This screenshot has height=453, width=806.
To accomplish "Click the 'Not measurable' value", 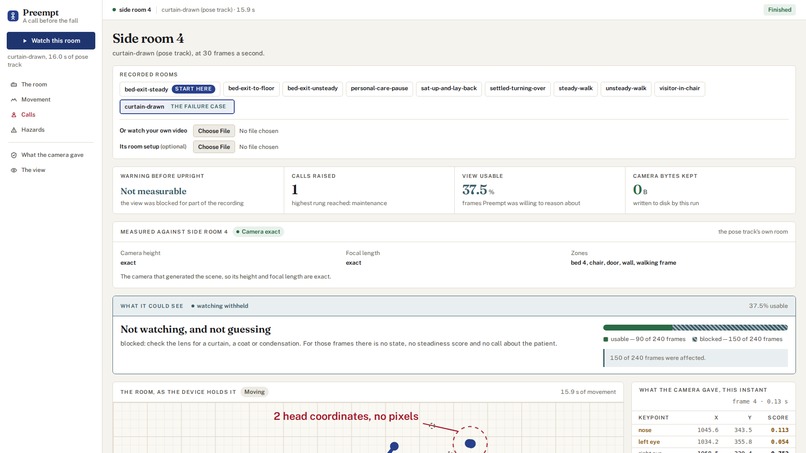I will coord(153,191).
